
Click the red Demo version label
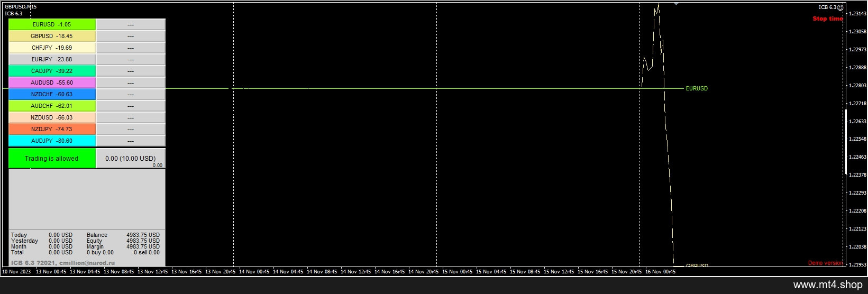[x=825, y=263]
